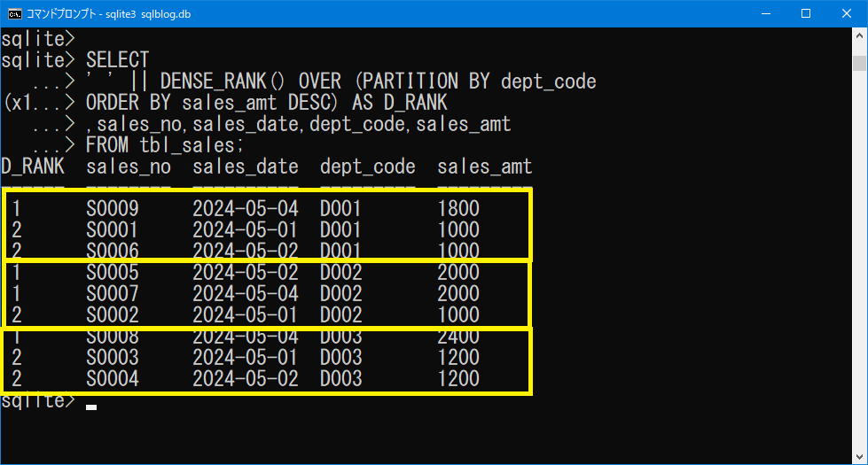Click sales number S0003
Viewport: 868px width, 465px height.
coord(113,357)
